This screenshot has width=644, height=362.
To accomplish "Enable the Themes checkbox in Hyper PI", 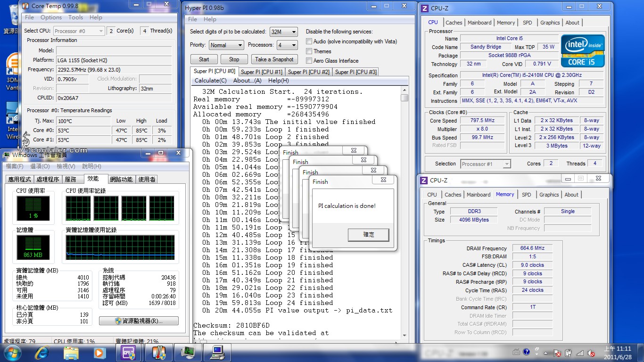I will [x=309, y=51].
